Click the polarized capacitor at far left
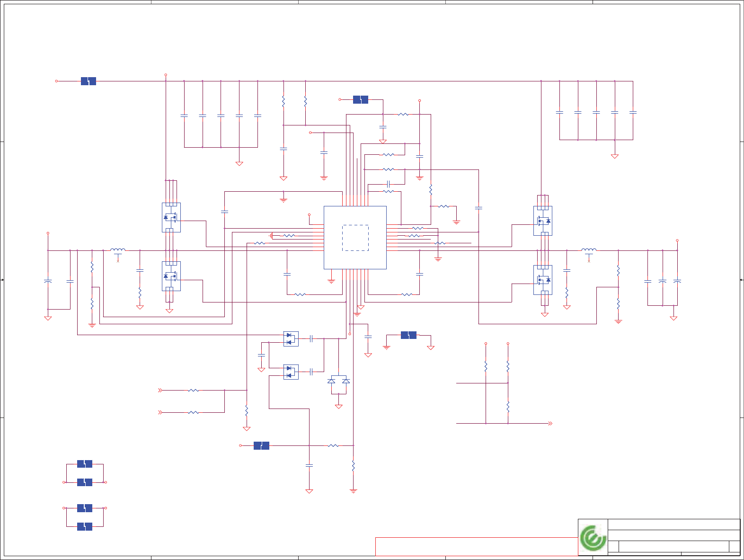 (48, 281)
